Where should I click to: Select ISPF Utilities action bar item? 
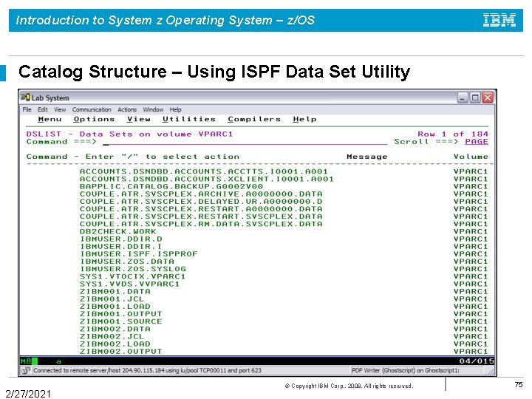point(189,119)
